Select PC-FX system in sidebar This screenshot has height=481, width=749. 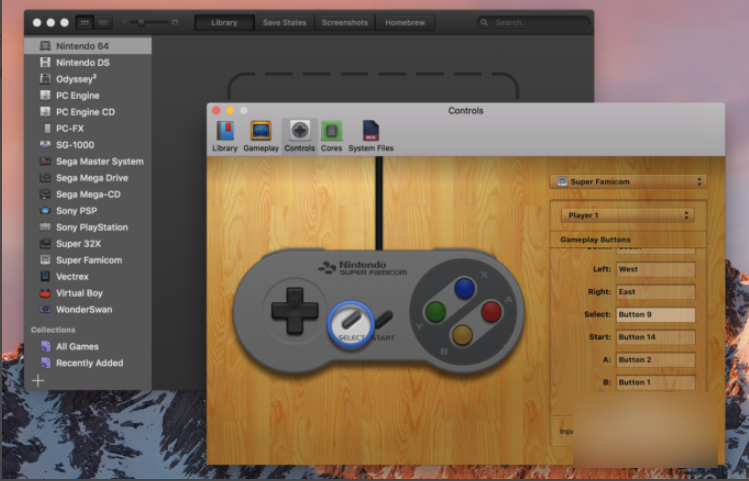point(88,128)
